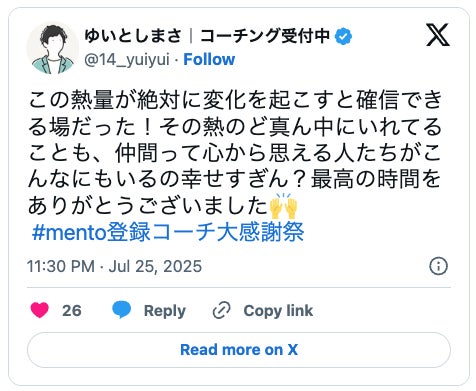
Task: Click the Japanese tweet body text
Action: [x=235, y=153]
